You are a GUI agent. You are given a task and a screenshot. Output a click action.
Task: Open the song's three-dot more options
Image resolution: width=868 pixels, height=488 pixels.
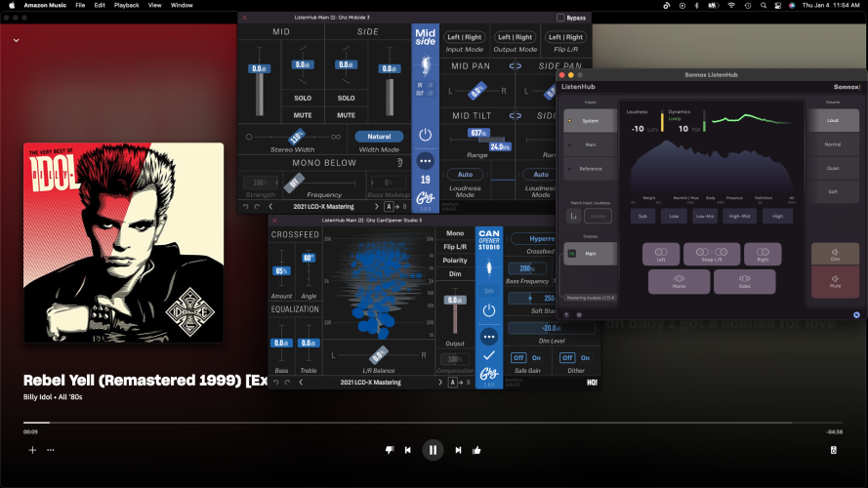51,450
